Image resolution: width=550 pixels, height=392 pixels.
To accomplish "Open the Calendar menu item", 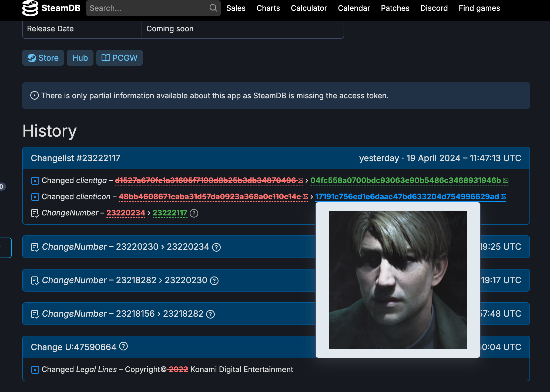I will coord(354,8).
